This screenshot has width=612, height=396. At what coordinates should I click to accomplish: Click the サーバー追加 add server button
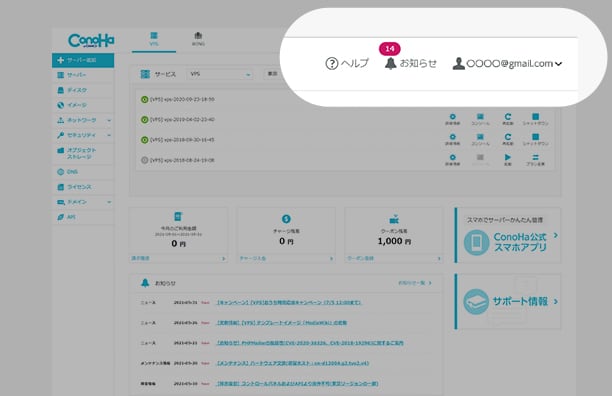click(x=83, y=60)
